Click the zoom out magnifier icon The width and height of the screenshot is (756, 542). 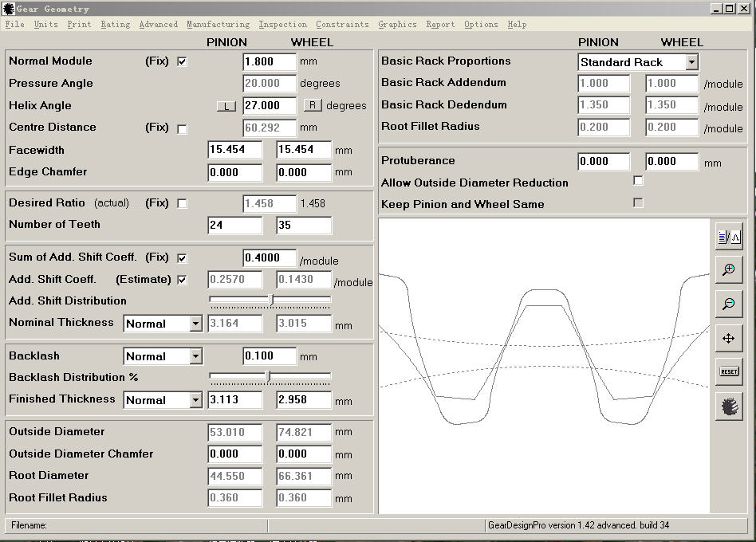pyautogui.click(x=729, y=304)
